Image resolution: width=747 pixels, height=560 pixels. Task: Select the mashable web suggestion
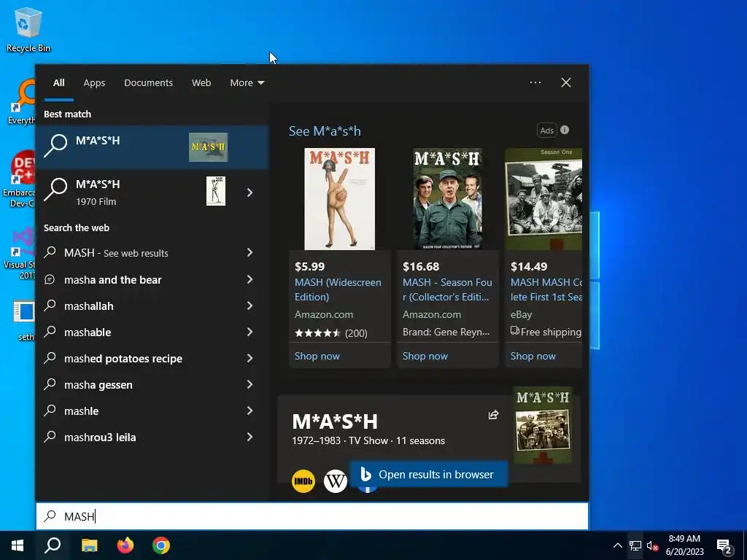[x=152, y=332]
